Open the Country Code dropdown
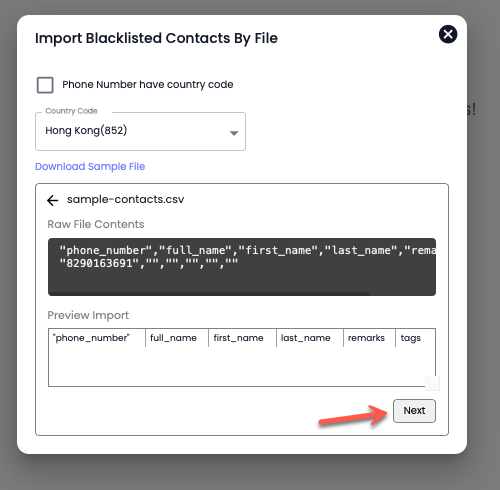The image size is (500, 490). [140, 131]
